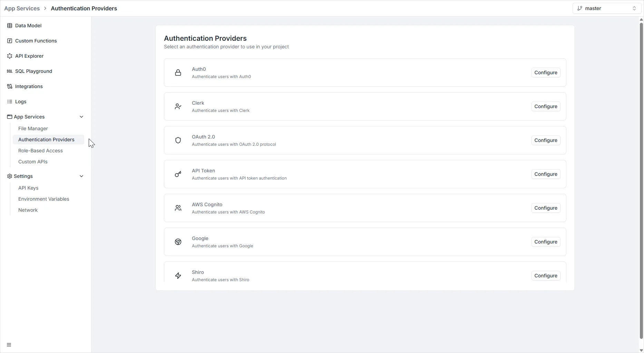Click the Custom Functions icon in sidebar

click(10, 41)
